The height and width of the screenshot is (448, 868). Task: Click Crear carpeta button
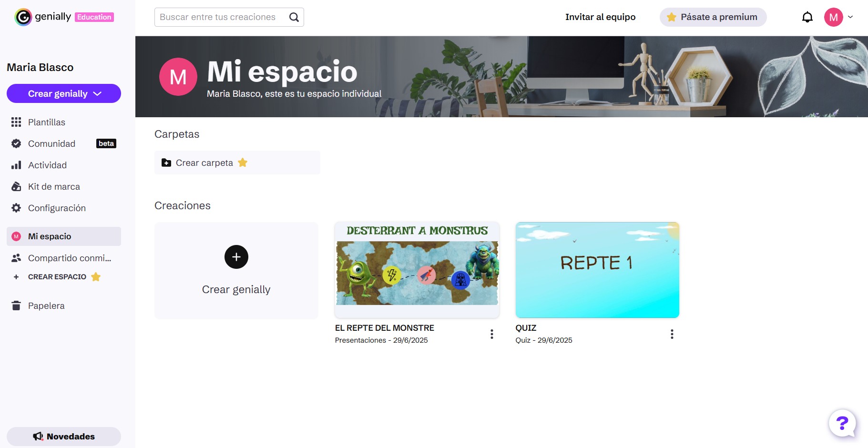point(204,163)
